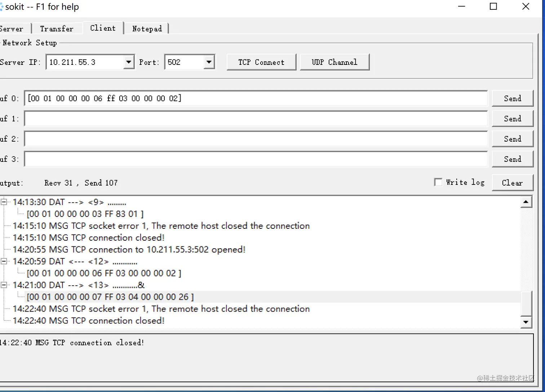Expand the Port dropdown arrow

coord(209,62)
